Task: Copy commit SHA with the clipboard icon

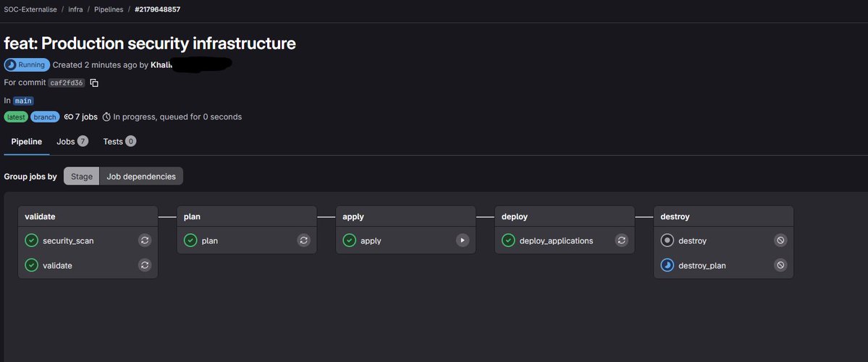Action: [x=94, y=83]
